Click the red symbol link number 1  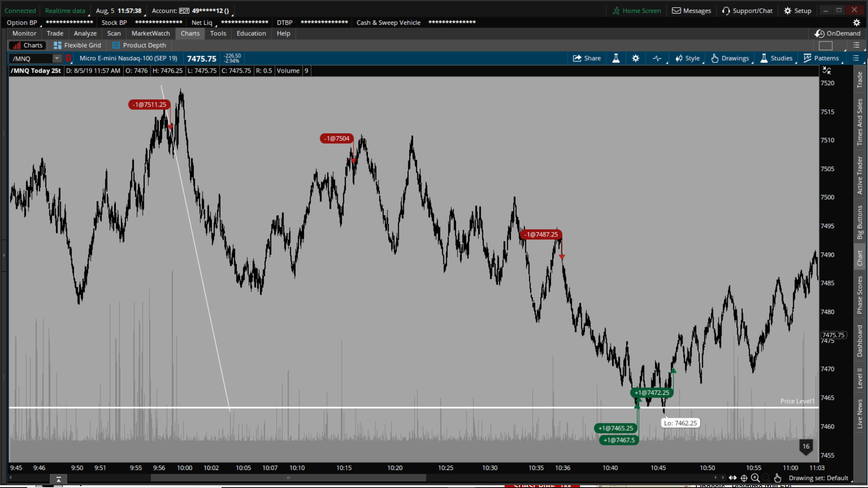pos(68,58)
